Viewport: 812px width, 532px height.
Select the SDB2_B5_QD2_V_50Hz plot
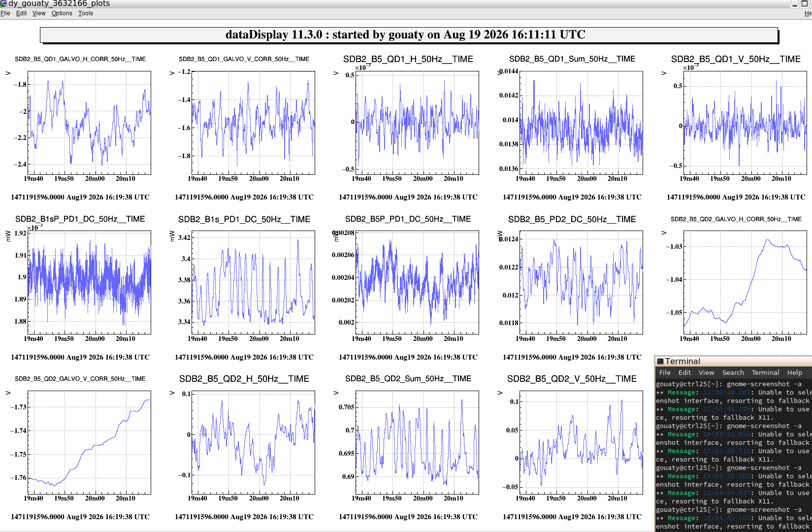pyautogui.click(x=581, y=442)
